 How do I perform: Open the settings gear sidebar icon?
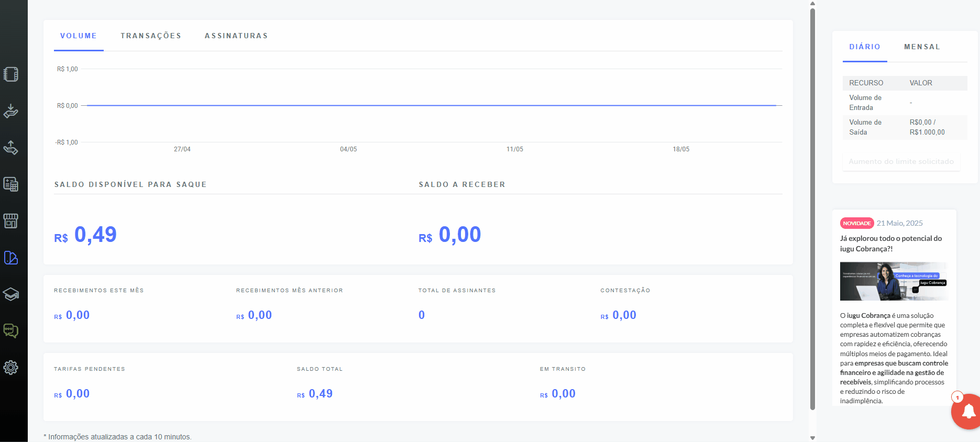pyautogui.click(x=11, y=368)
